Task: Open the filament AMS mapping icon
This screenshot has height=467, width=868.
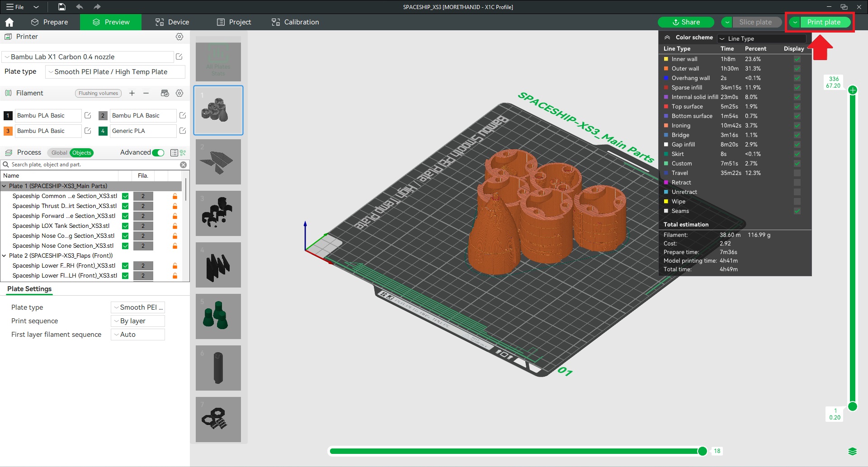Action: click(165, 93)
